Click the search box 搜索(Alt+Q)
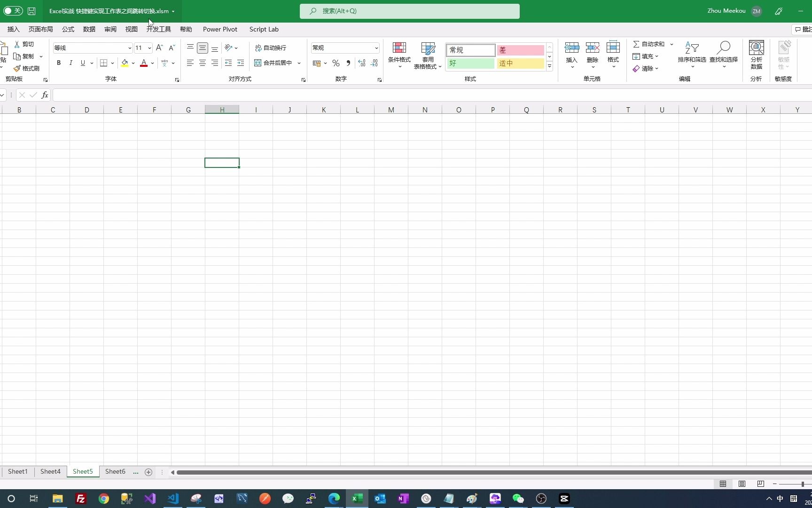Image resolution: width=812 pixels, height=508 pixels. coord(410,11)
